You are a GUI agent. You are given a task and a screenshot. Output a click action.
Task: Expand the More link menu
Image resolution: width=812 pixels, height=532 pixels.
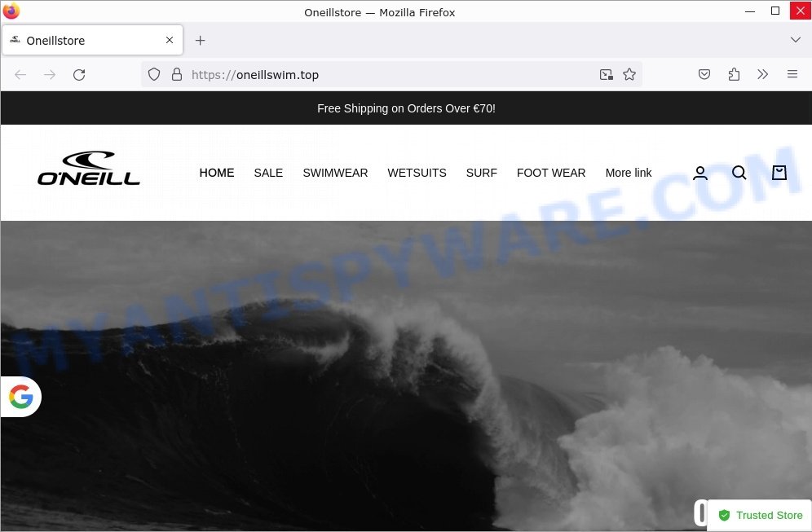pos(629,173)
